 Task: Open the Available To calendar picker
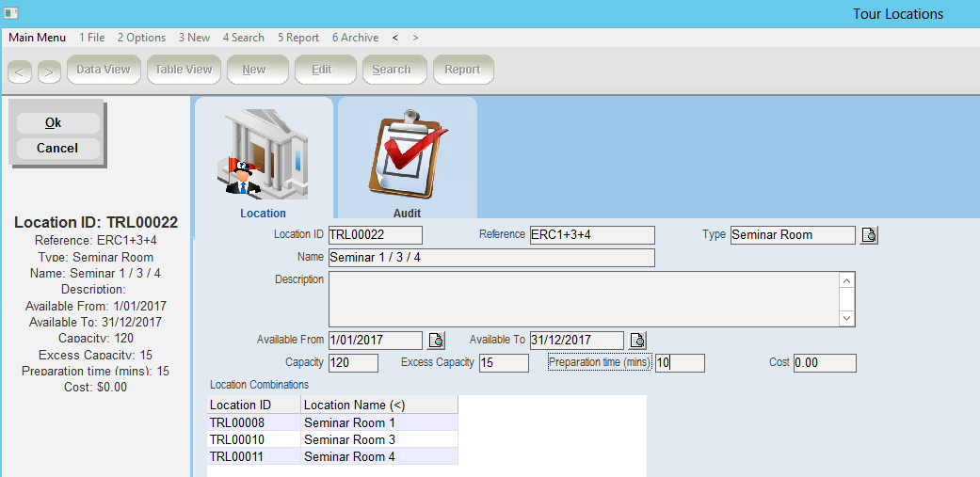(x=637, y=341)
